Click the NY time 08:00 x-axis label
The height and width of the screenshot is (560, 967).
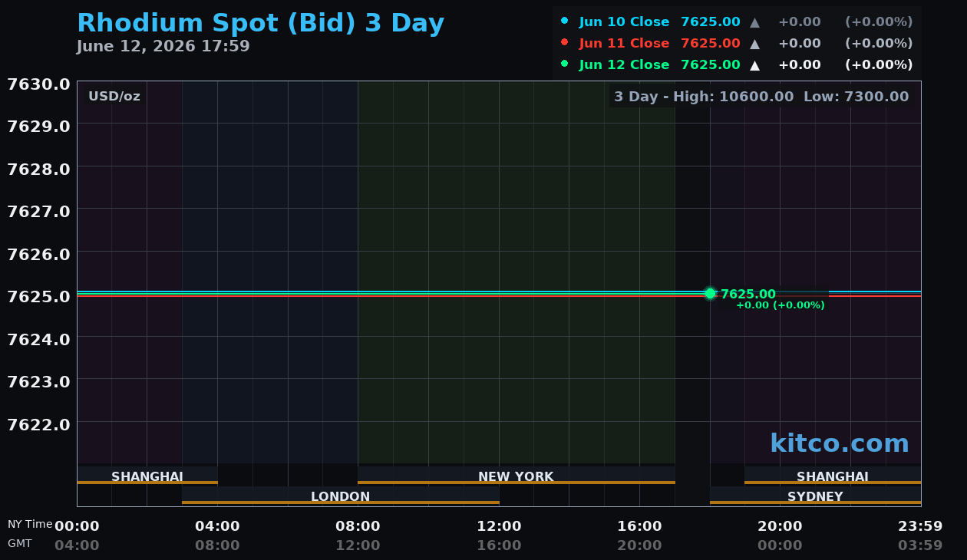click(358, 526)
